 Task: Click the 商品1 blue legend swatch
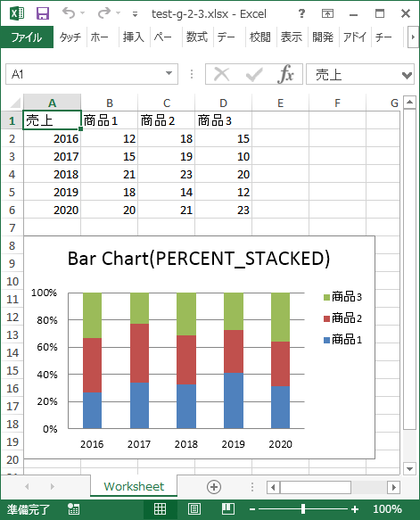coord(327,340)
